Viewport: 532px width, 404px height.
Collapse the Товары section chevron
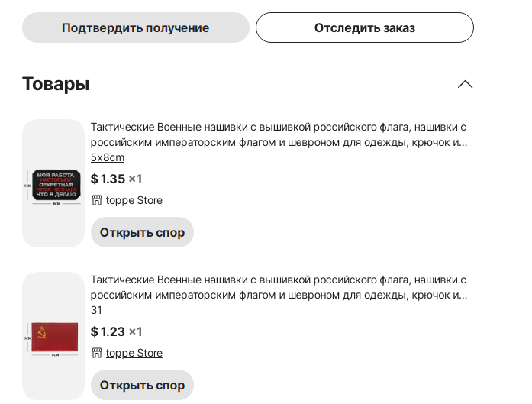[x=465, y=84]
